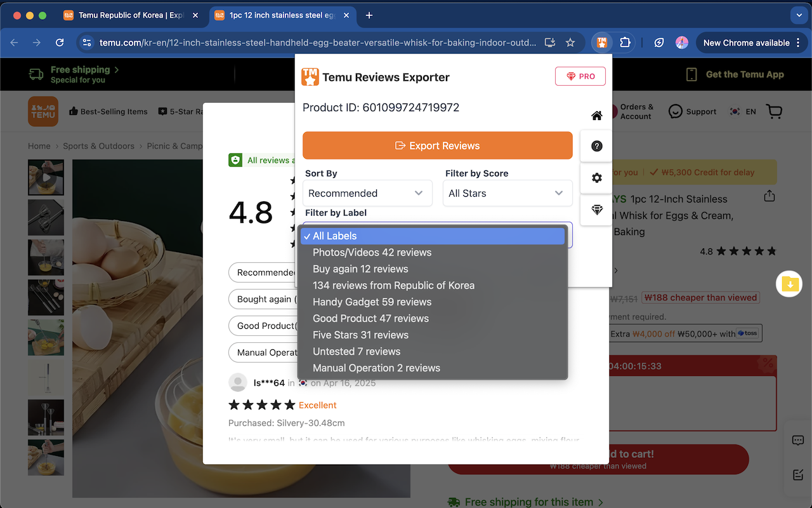This screenshot has height=508, width=812.
Task: Select Good Product 47 reviews option
Action: (x=432, y=318)
